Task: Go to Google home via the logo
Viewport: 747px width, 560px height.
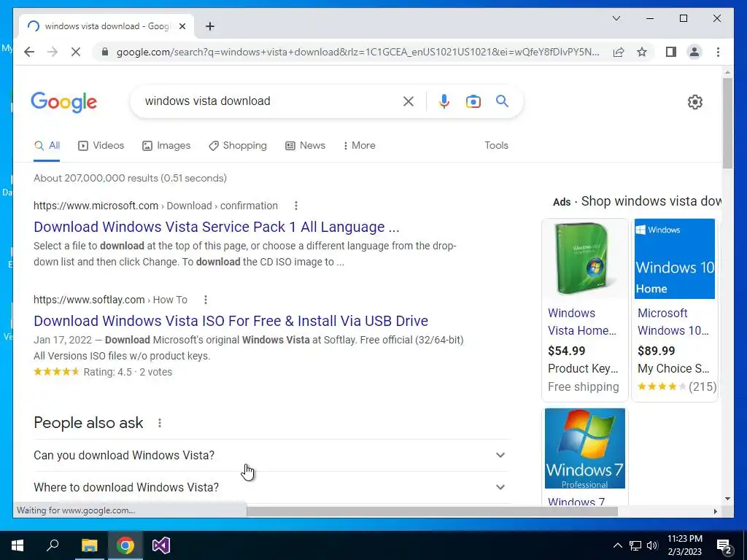Action: click(x=64, y=102)
